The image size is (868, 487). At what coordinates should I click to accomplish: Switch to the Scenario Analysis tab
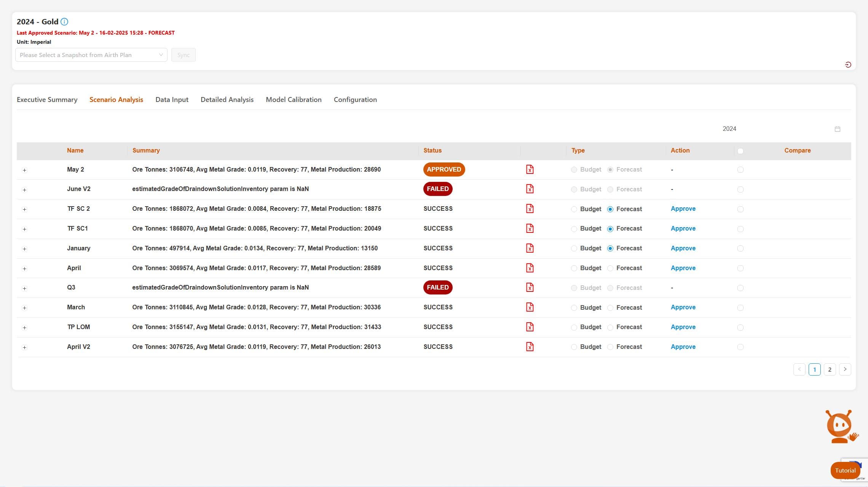(116, 100)
